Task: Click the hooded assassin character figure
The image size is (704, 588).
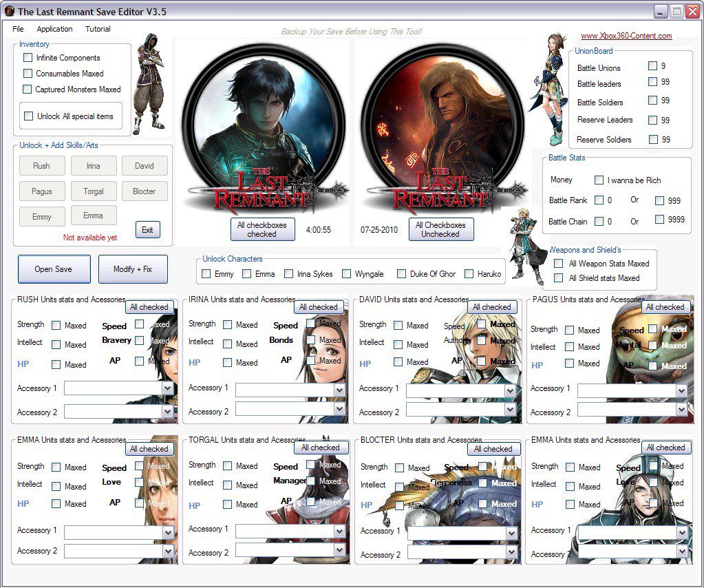Action: coord(151,83)
